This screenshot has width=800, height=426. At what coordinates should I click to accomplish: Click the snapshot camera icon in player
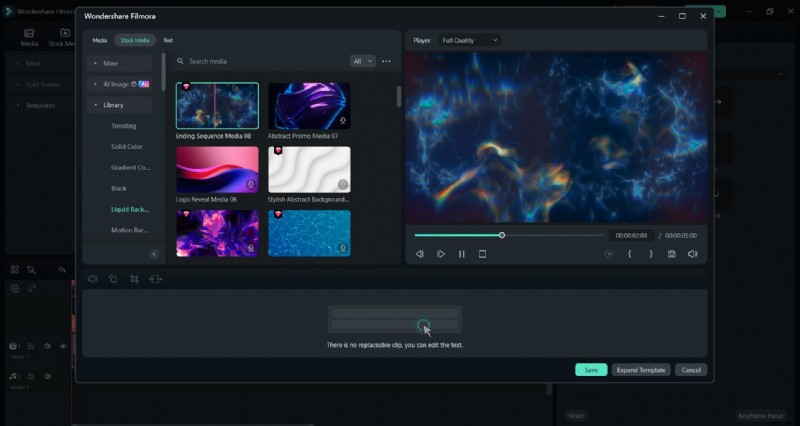point(671,254)
